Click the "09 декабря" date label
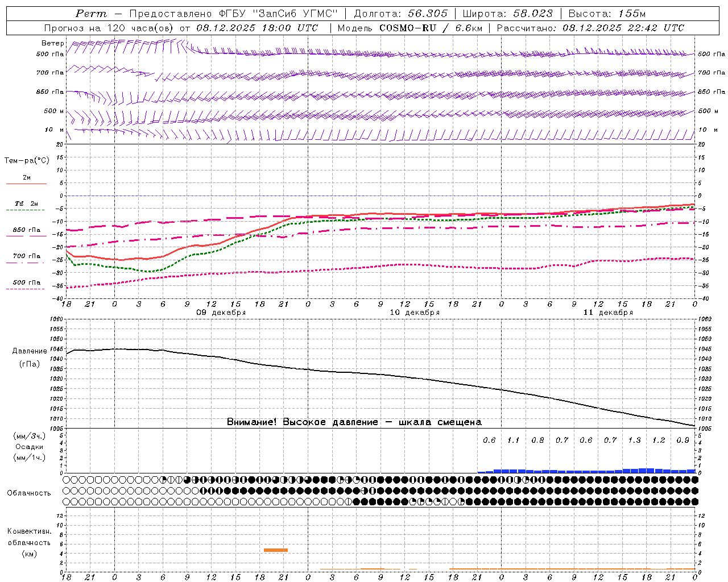 point(221,313)
